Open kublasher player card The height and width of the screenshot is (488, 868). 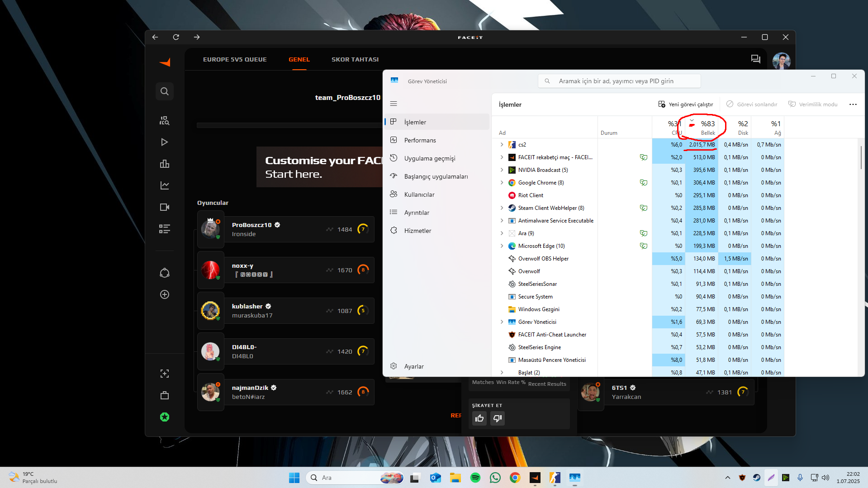click(286, 311)
